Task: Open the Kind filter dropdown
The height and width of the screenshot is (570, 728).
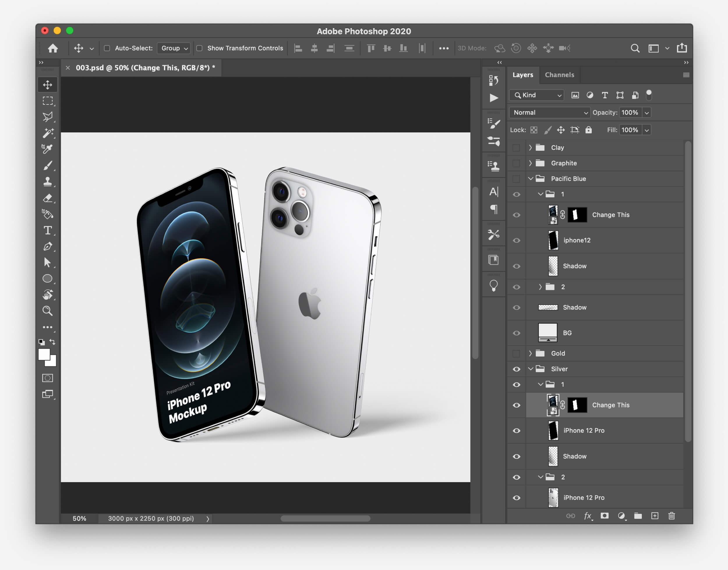Action: (537, 95)
